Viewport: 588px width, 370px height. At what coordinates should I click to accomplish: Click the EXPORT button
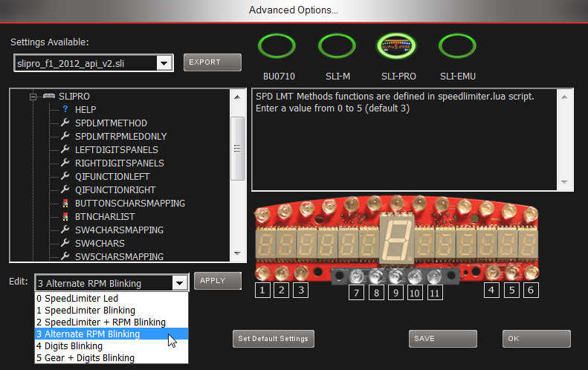213,62
